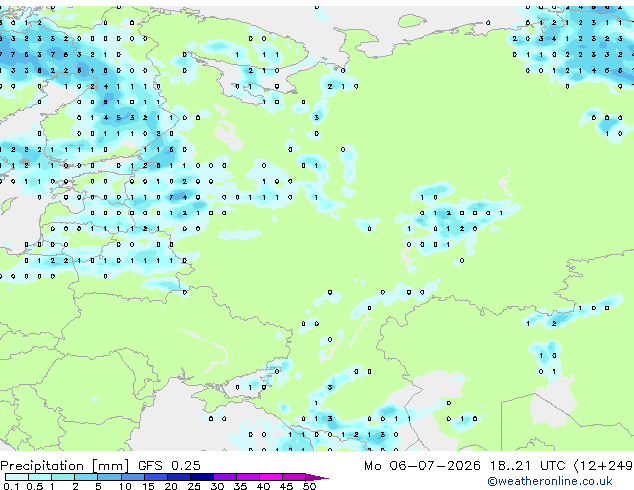Screen dimensions: 634x490
Task: Click the legend swatch between 5 and 10
Action: pos(109,477)
